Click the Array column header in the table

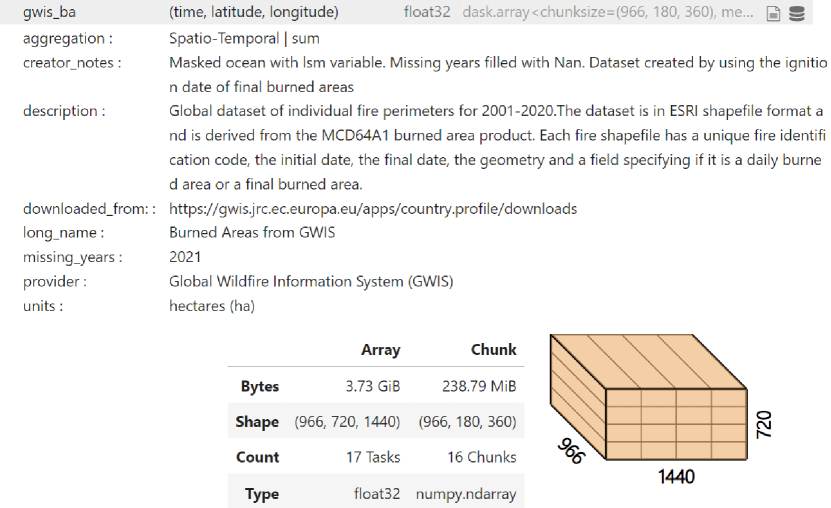[380, 350]
